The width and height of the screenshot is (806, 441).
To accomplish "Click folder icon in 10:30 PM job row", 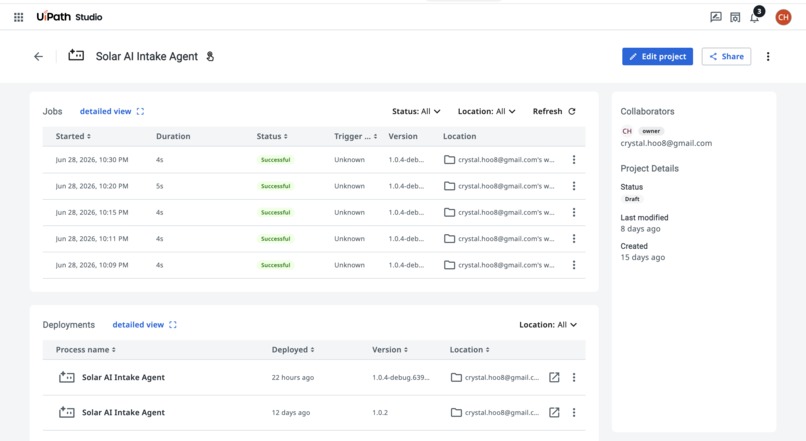I will (449, 160).
